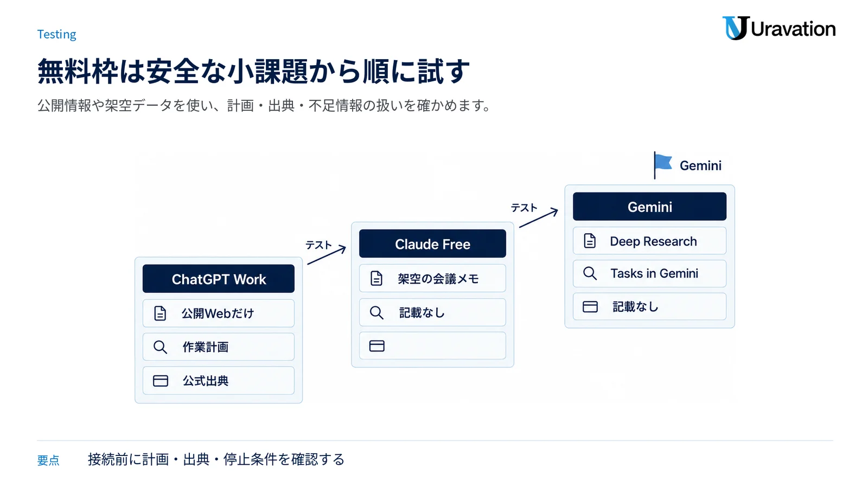Image resolution: width=868 pixels, height=488 pixels.
Task: Click the Tasks in Gemini text
Action: click(654, 273)
